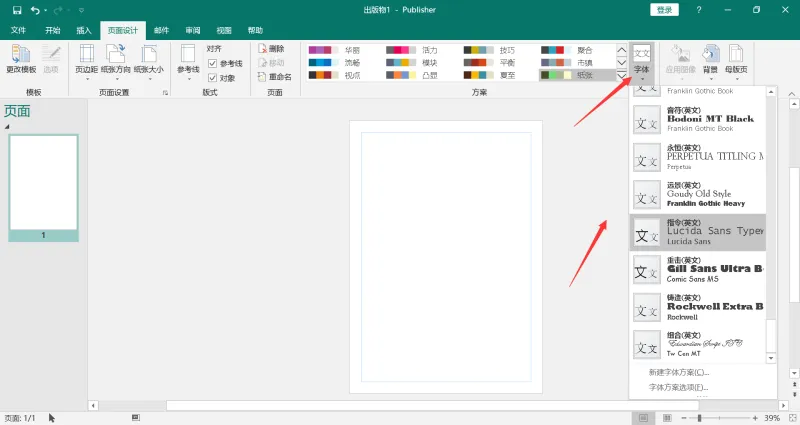
Task: Select the 视点 color scheme
Action: point(335,75)
